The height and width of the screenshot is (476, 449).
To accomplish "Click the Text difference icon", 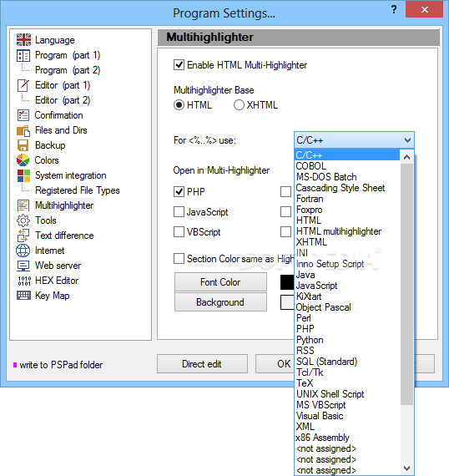I will tap(23, 235).
